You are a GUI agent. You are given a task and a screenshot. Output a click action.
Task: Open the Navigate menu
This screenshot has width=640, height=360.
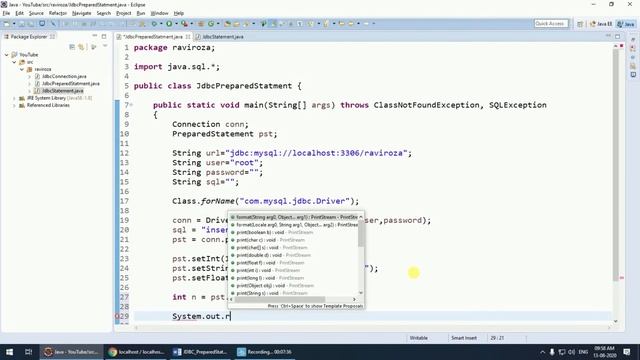[82, 13]
